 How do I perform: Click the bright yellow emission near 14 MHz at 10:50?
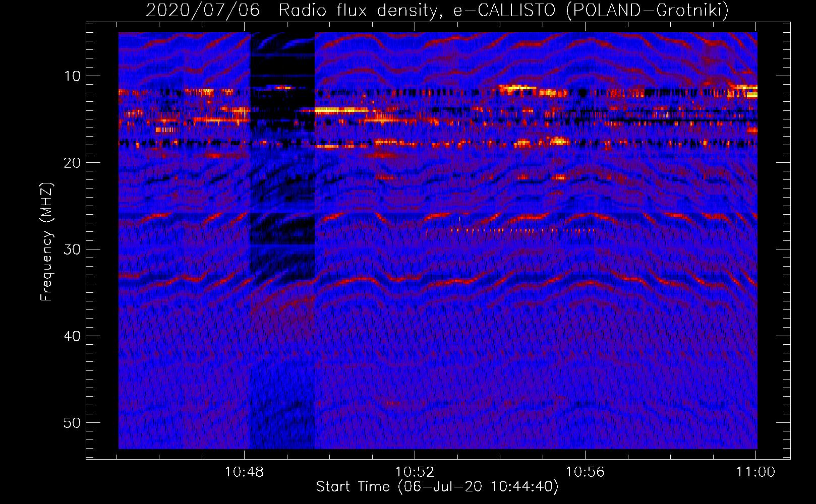click(x=341, y=110)
